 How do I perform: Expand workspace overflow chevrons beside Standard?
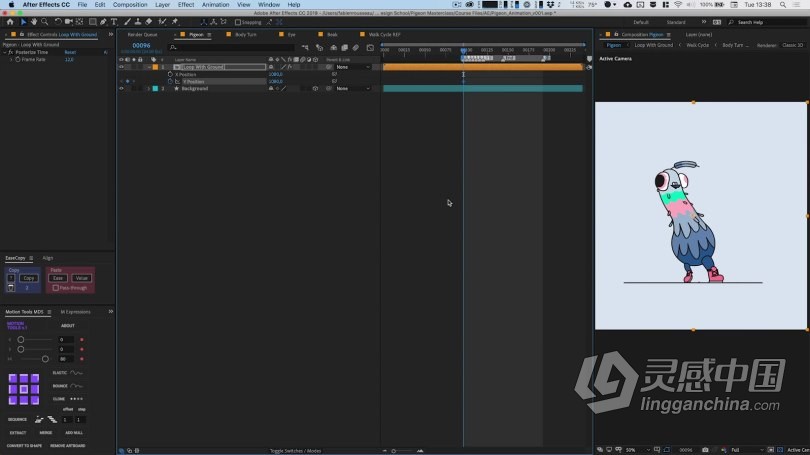tap(704, 22)
